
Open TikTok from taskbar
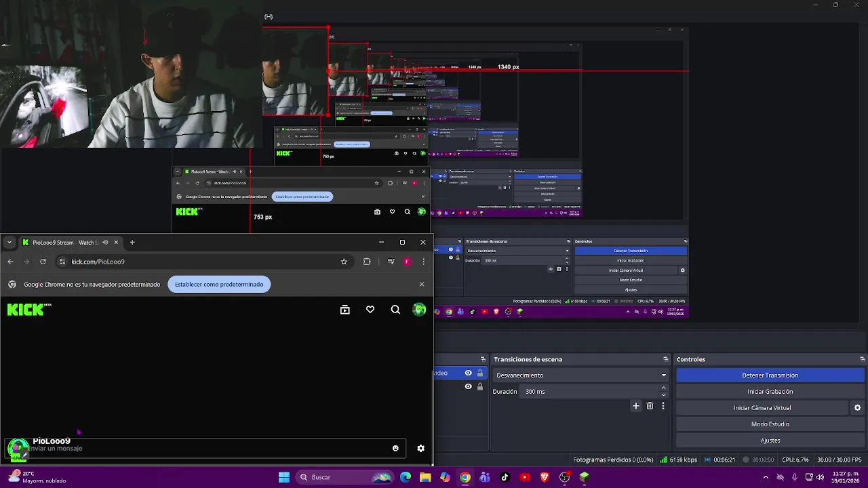[505, 477]
